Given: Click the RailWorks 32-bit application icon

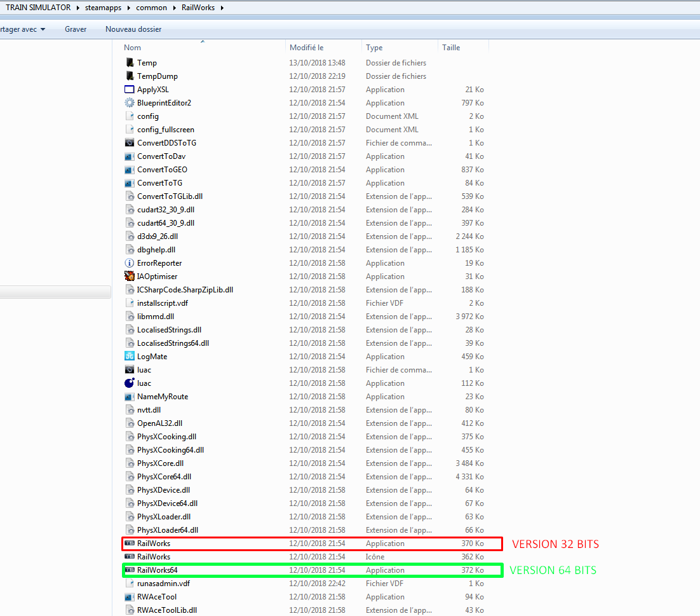Looking at the screenshot, I should 130,543.
